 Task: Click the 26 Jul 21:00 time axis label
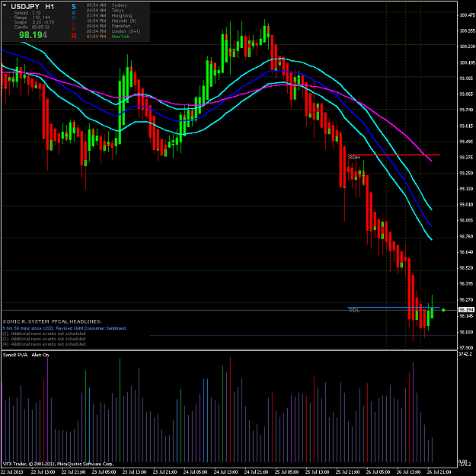439,472
